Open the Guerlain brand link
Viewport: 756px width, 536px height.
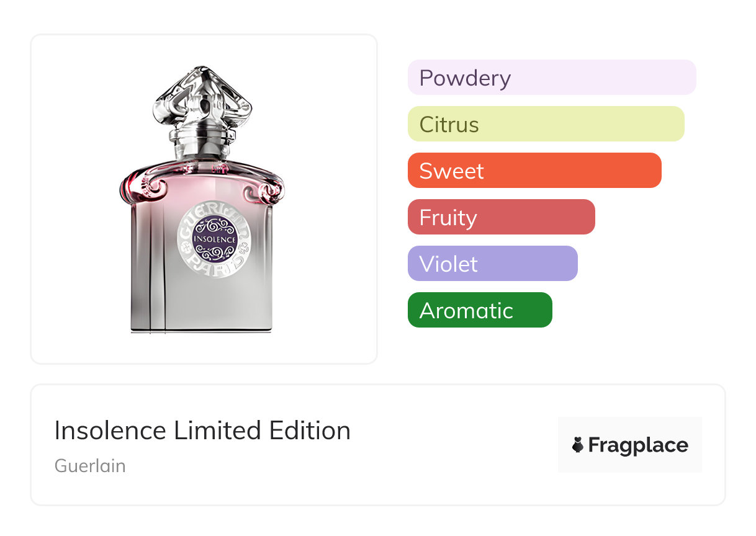pos(90,466)
